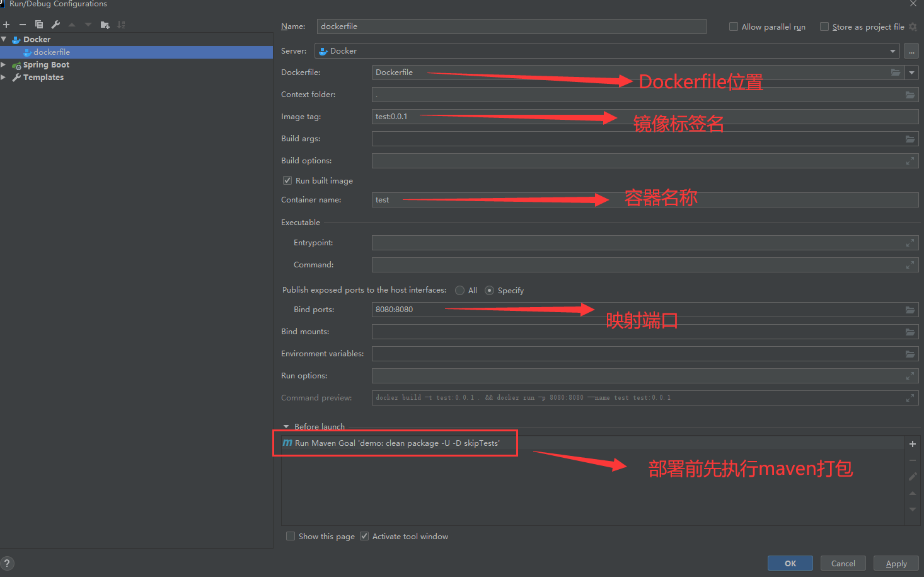The height and width of the screenshot is (577, 924).
Task: Add Before launch task plus icon
Action: pyautogui.click(x=912, y=444)
